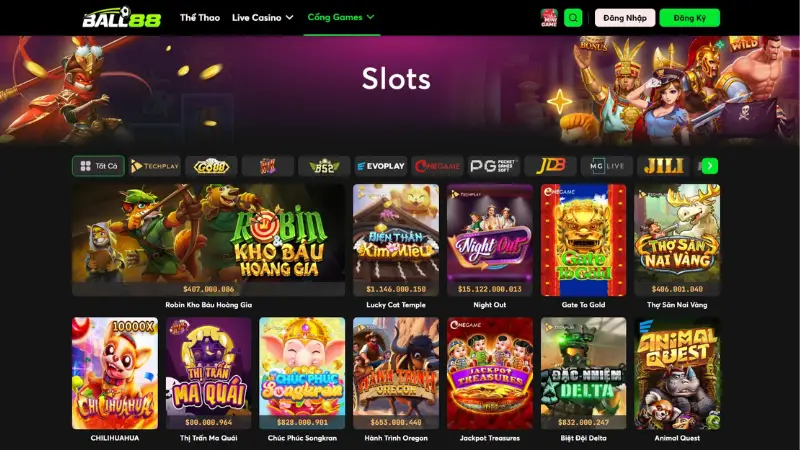Open the green search icon
800x450 pixels.
[573, 18]
